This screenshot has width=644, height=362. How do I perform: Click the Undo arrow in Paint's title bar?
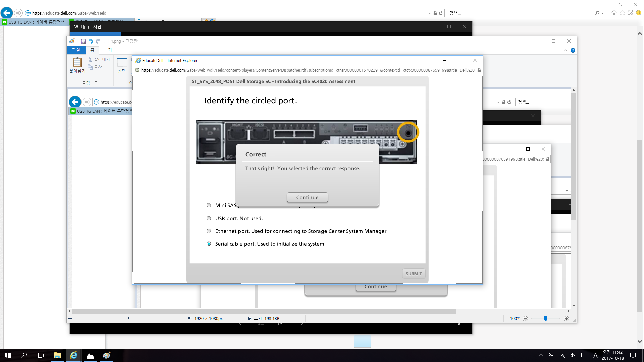tap(90, 41)
